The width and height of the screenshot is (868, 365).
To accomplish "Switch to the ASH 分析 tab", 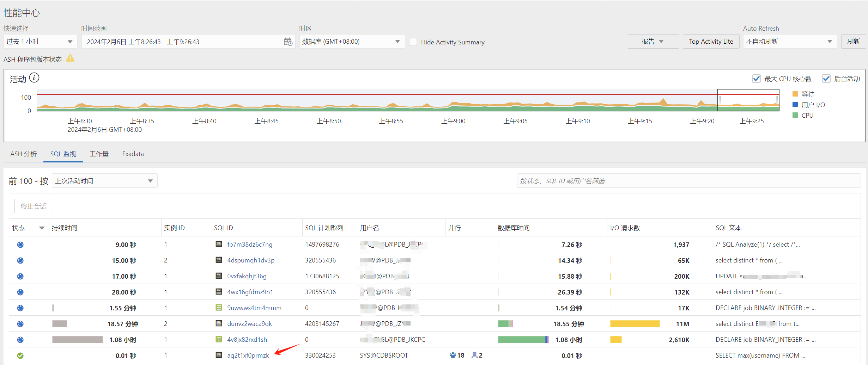I will pos(24,154).
